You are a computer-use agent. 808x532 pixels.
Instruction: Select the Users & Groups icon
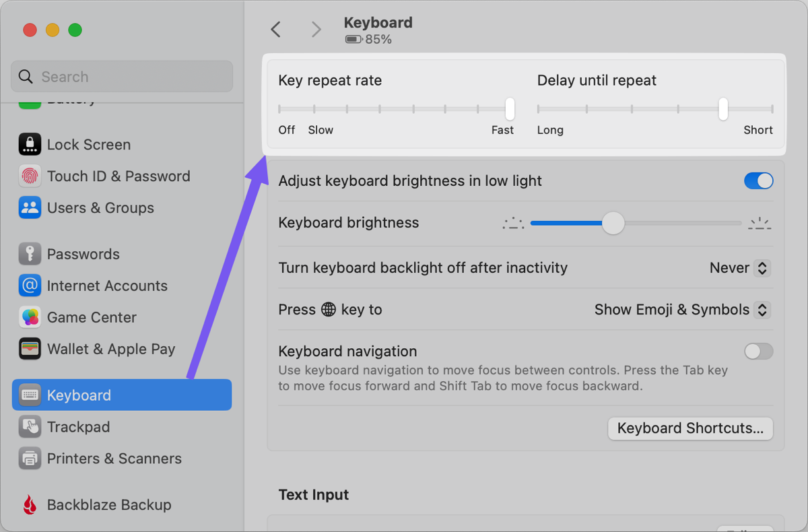[x=30, y=208]
